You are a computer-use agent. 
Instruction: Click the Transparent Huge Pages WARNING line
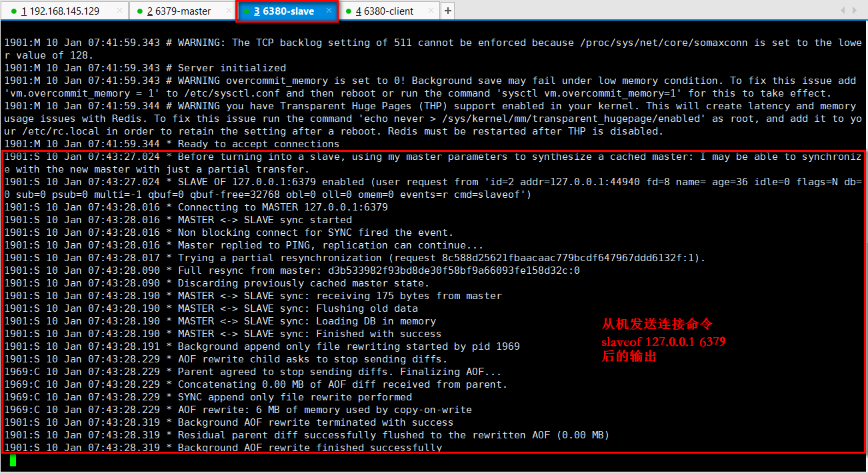click(x=433, y=118)
